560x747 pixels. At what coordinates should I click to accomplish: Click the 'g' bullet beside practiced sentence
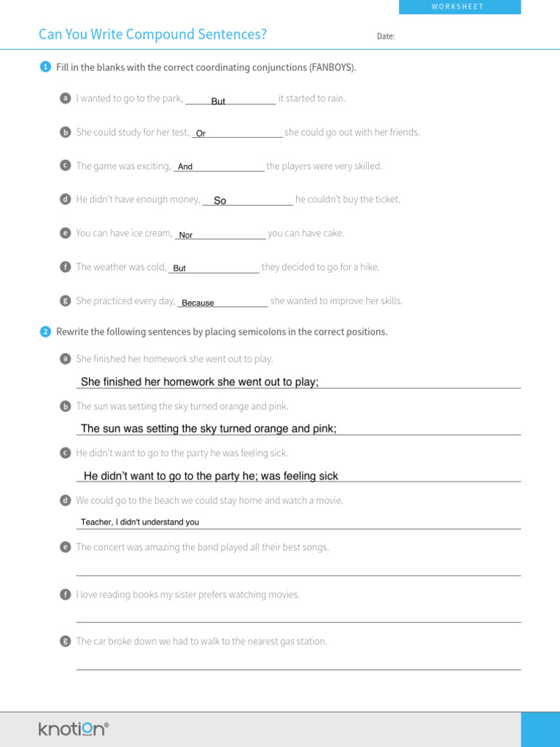coord(65,301)
